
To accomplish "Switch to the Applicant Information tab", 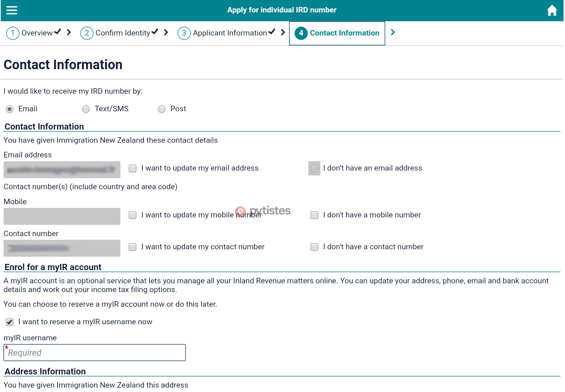I will (230, 33).
